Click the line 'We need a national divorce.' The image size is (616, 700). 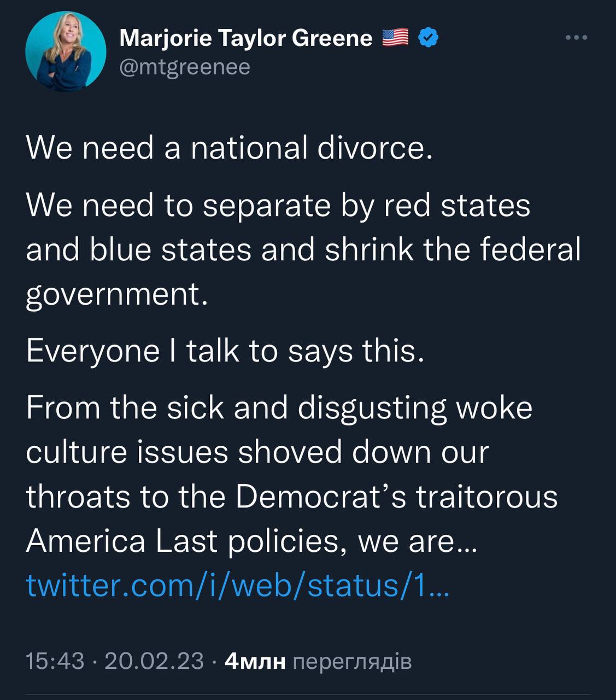click(x=230, y=148)
